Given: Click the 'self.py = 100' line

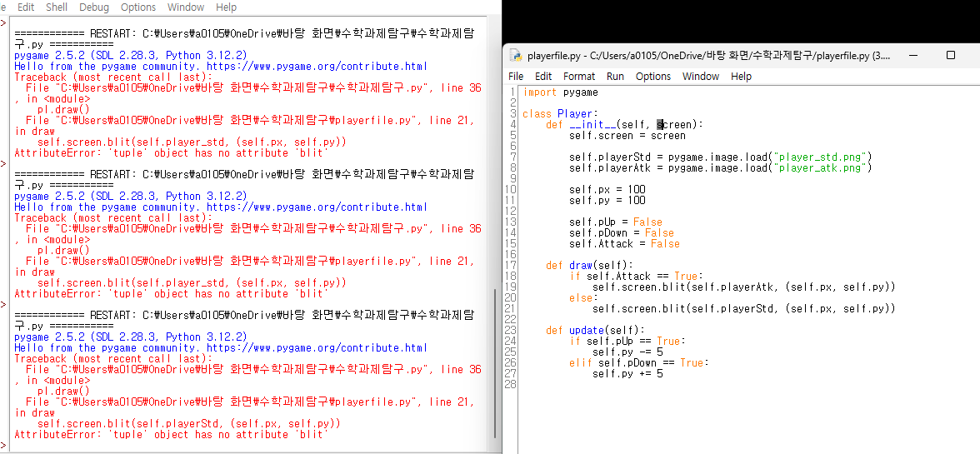Looking at the screenshot, I should (x=607, y=201).
